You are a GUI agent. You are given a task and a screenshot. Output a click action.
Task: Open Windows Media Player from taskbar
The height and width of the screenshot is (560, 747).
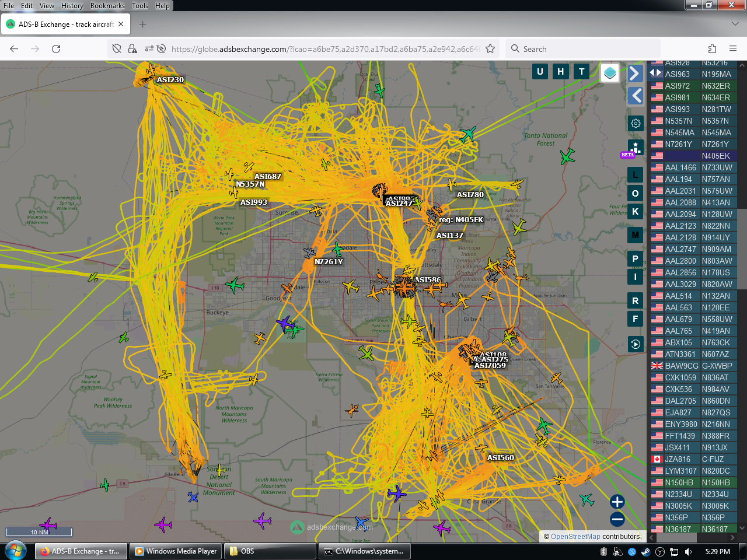click(x=175, y=551)
